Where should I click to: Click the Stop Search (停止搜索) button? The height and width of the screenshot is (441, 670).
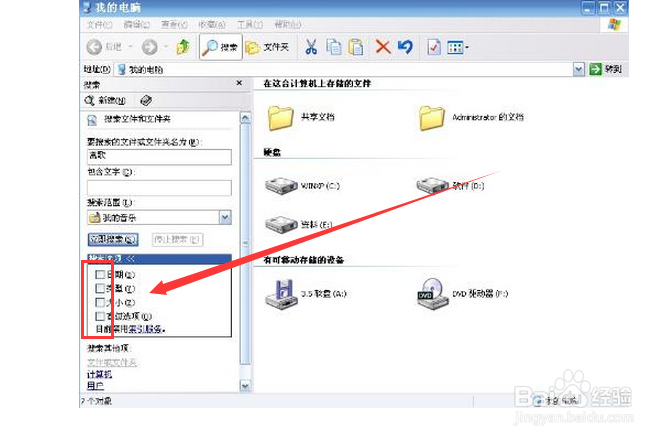click(177, 239)
